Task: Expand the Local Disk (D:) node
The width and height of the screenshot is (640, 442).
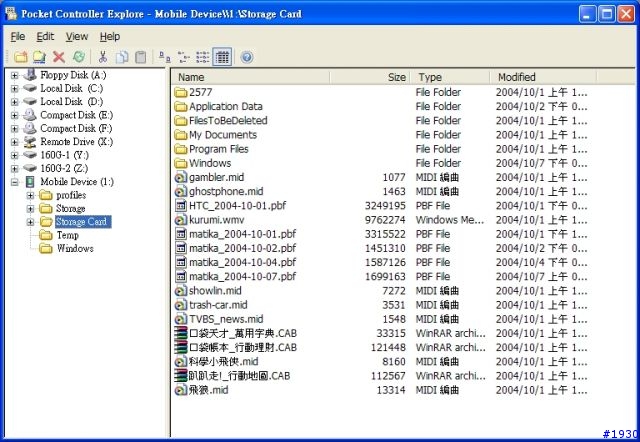Action: point(15,102)
